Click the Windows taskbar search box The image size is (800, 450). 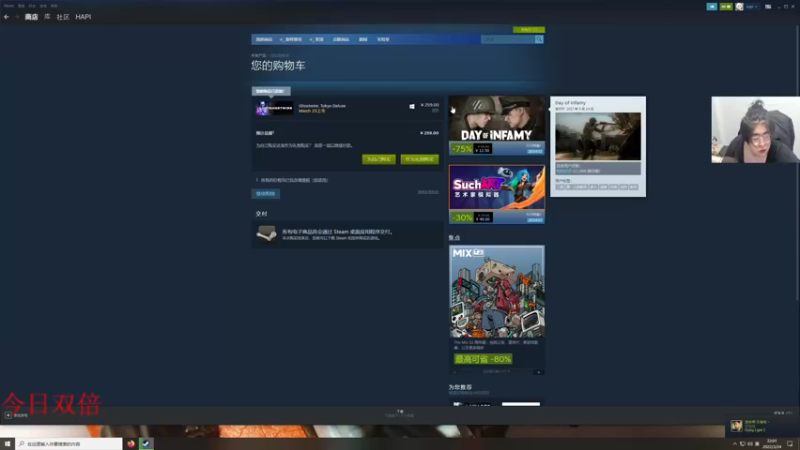coord(69,444)
